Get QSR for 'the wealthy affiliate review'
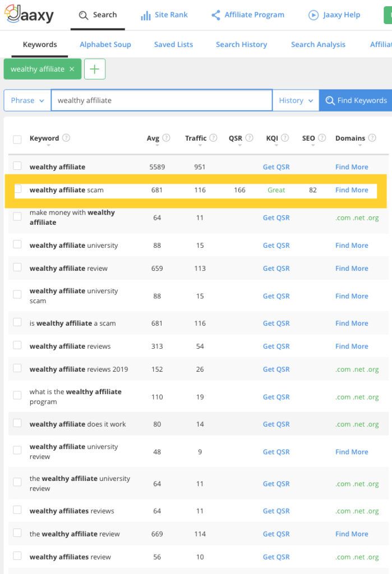The image size is (392, 574). pyautogui.click(x=276, y=534)
